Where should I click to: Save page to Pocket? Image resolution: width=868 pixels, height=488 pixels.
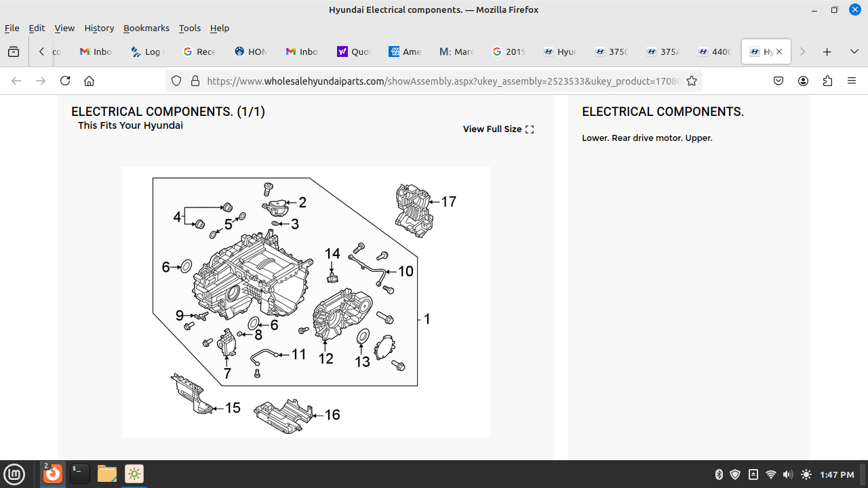coord(778,81)
